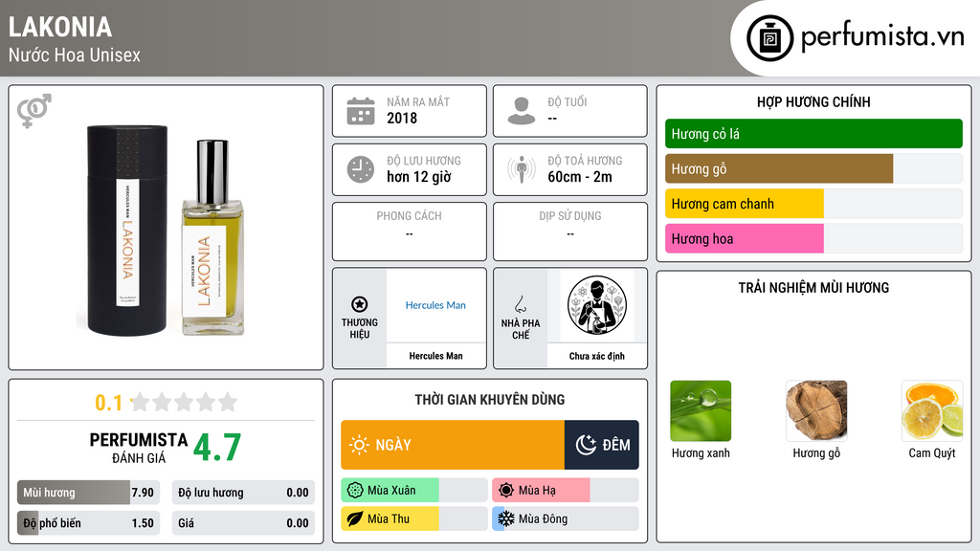Viewport: 980px width, 551px height.
Task: Click the green 4.7 Perfumista rating
Action: pyautogui.click(x=217, y=448)
